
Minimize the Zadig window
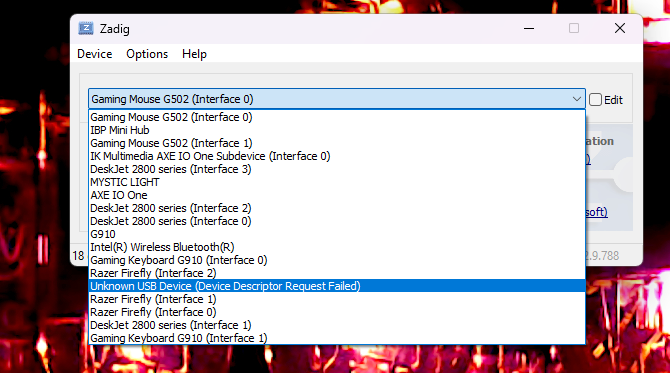click(x=529, y=29)
